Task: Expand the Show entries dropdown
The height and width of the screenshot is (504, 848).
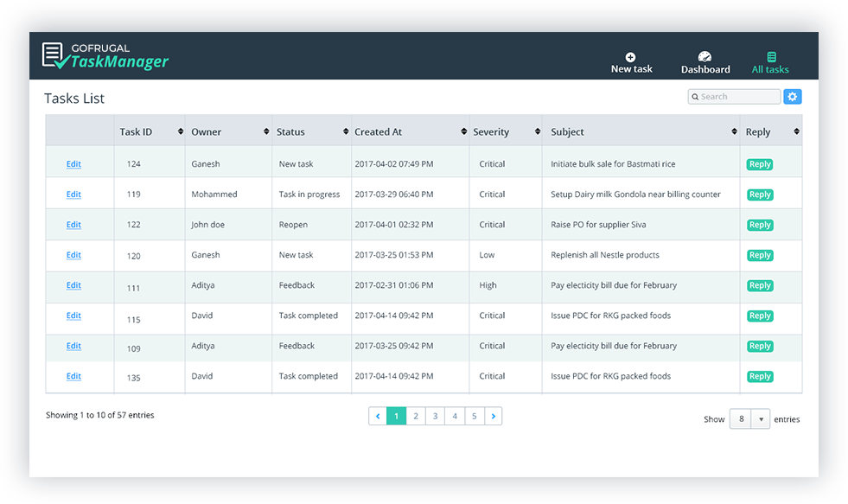Action: (x=761, y=419)
